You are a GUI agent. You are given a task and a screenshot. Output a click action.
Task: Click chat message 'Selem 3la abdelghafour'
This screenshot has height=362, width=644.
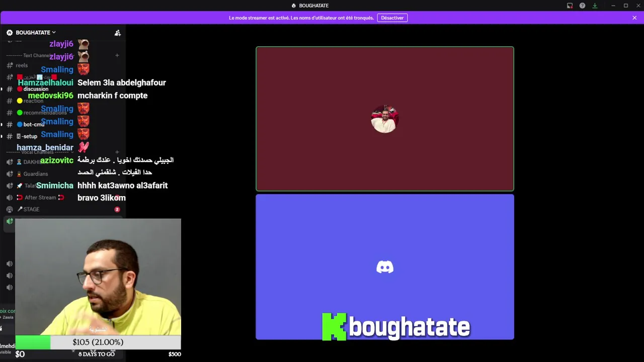click(x=122, y=82)
